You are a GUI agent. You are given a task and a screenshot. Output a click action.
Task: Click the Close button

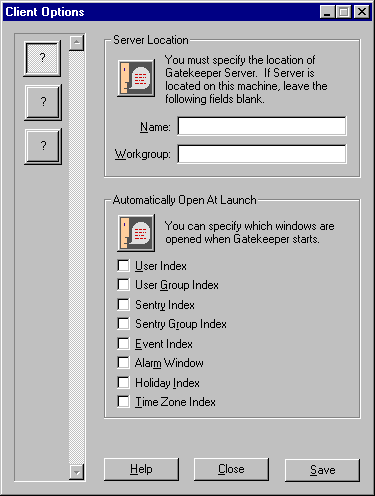[x=231, y=469]
